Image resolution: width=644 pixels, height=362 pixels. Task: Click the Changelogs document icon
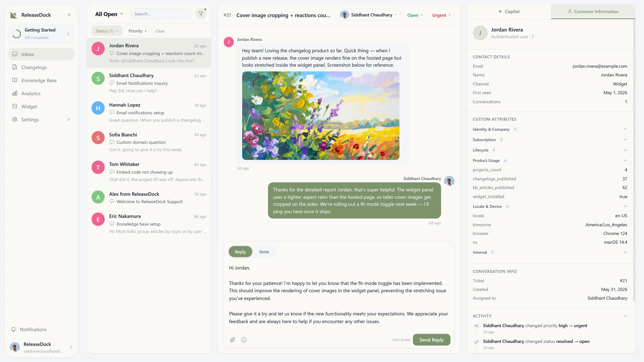15,67
